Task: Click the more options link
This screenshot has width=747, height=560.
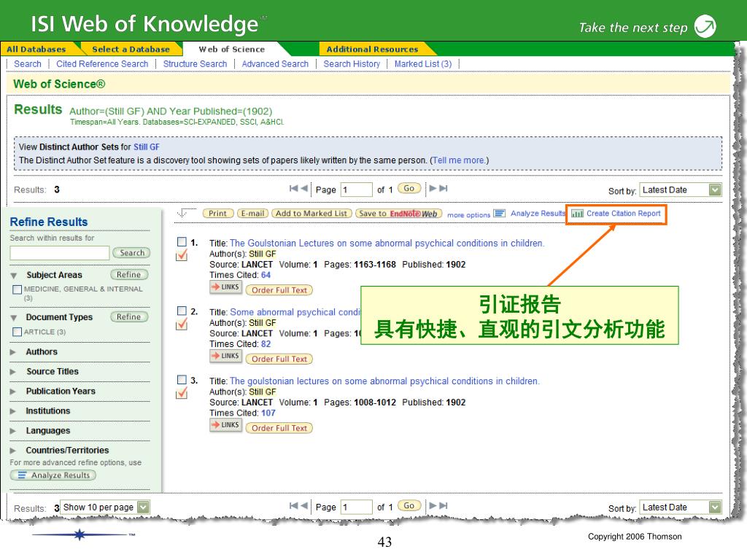Action: click(468, 215)
